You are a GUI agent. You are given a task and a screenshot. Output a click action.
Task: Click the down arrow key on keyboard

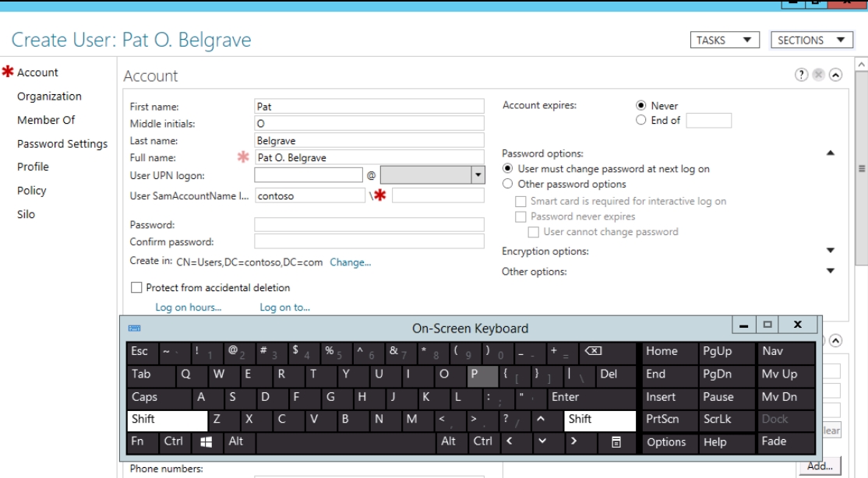click(x=542, y=441)
